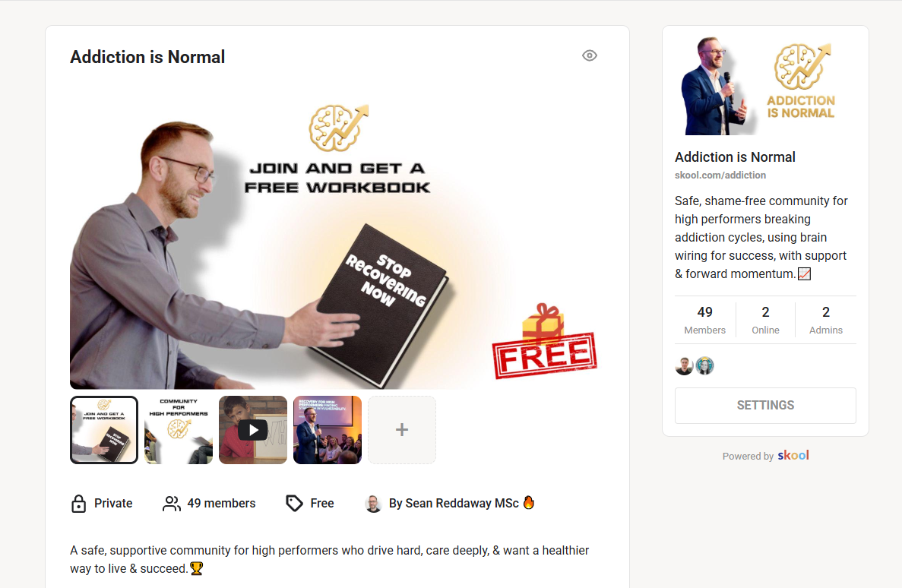Select the free workbook thumbnail

(x=104, y=430)
